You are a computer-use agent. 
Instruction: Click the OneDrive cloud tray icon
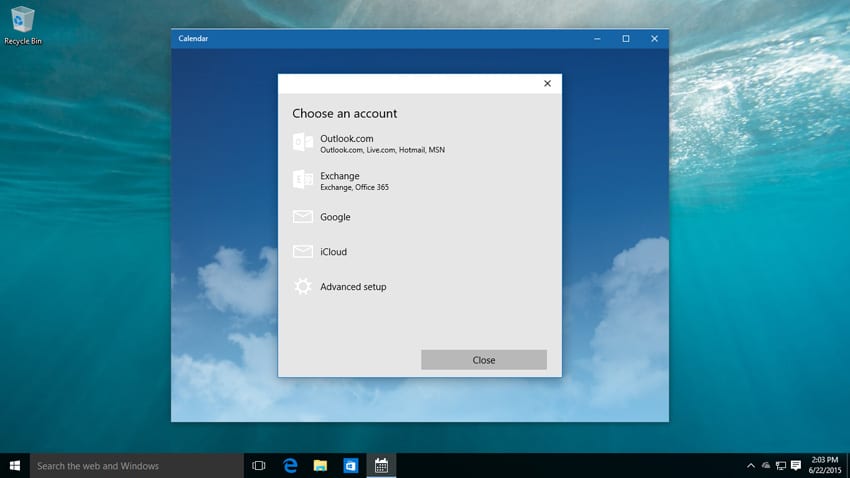tap(765, 466)
